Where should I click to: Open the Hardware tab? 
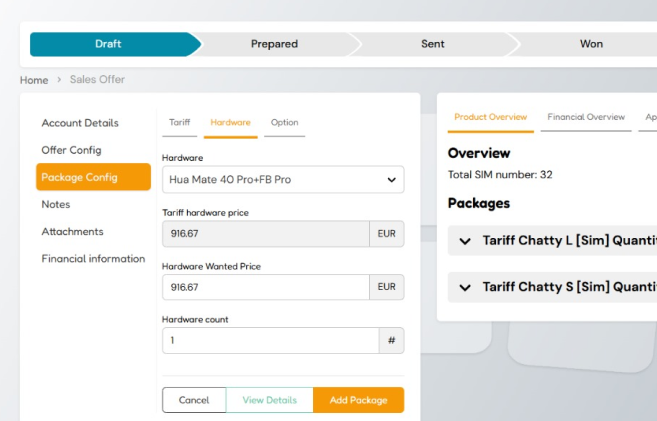230,122
